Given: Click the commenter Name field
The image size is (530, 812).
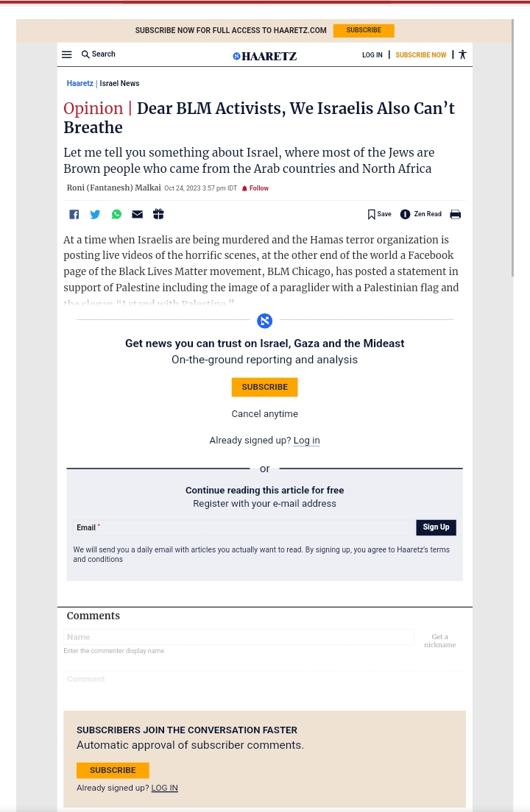Looking at the screenshot, I should tap(239, 637).
